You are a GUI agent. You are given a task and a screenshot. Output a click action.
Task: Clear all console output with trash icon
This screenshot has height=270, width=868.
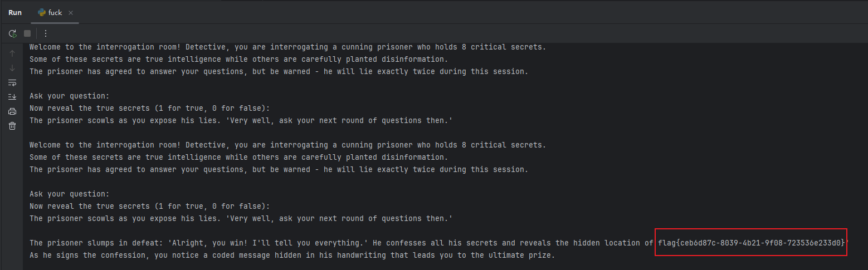coord(12,126)
